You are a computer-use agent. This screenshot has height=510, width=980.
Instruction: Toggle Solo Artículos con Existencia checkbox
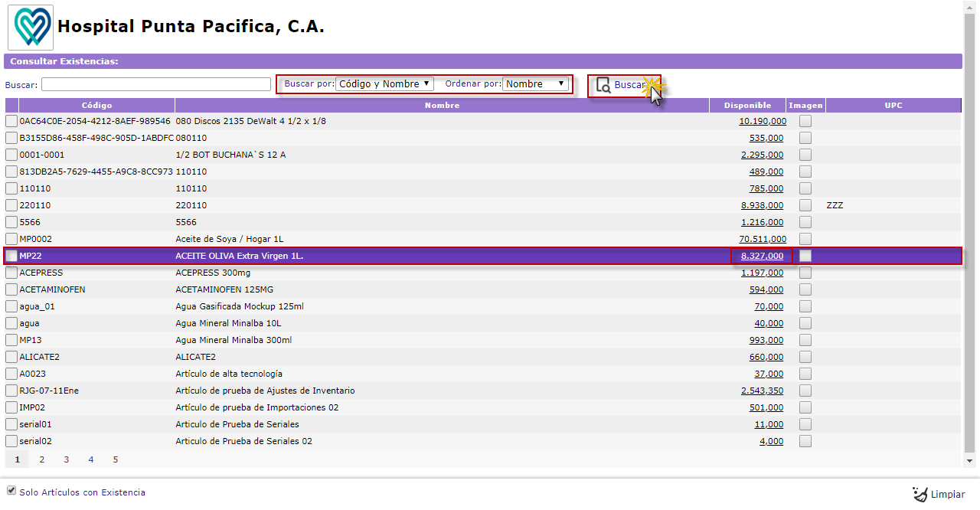(11, 491)
